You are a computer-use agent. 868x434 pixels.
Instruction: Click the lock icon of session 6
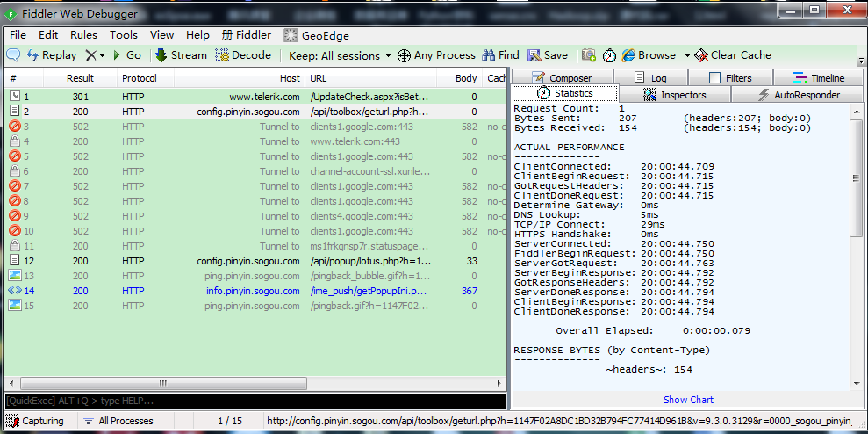tap(15, 171)
